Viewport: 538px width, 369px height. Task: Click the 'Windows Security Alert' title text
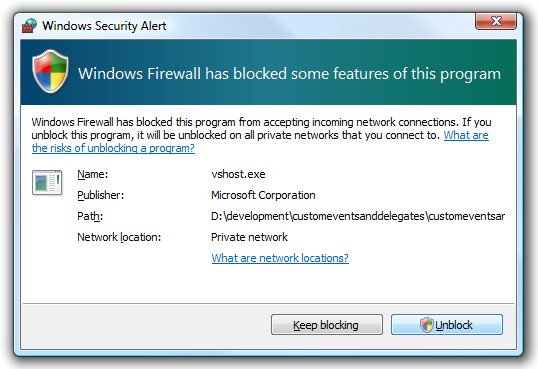coord(104,26)
